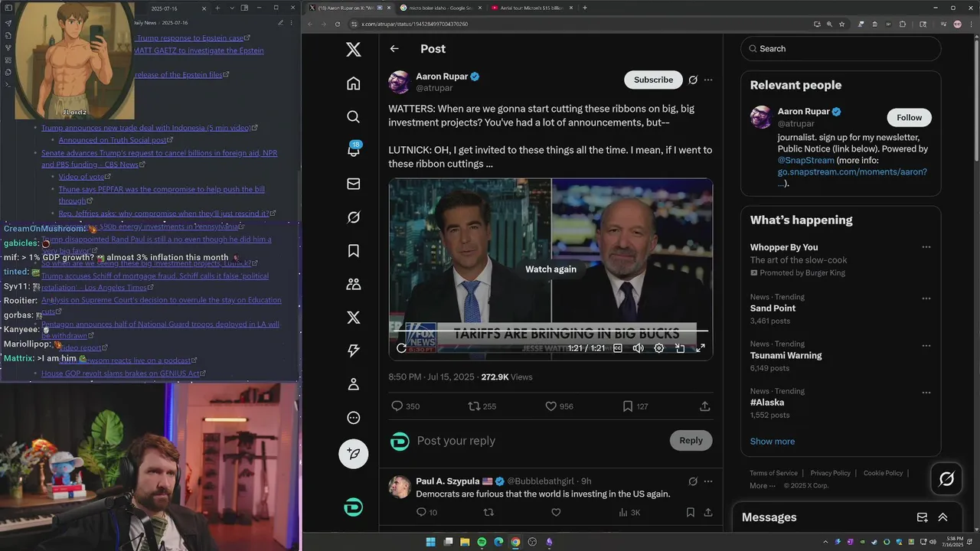
Task: Click the X logo in the sidebar
Action: [353, 50]
